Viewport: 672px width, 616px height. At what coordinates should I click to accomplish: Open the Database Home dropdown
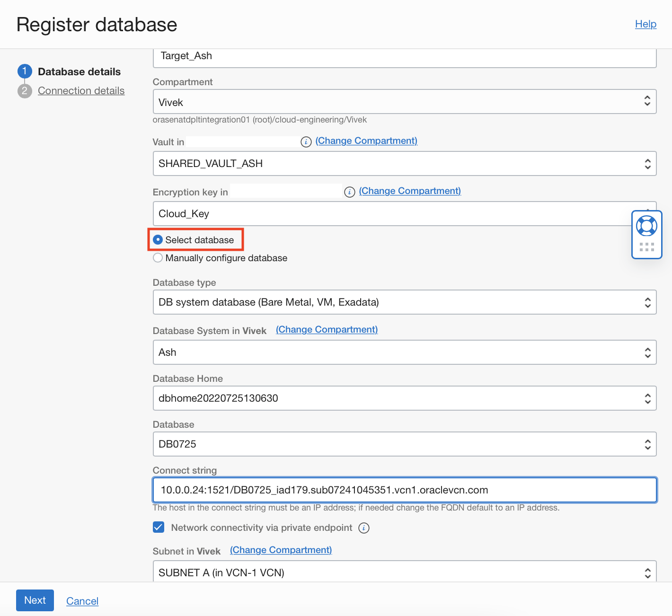(404, 398)
